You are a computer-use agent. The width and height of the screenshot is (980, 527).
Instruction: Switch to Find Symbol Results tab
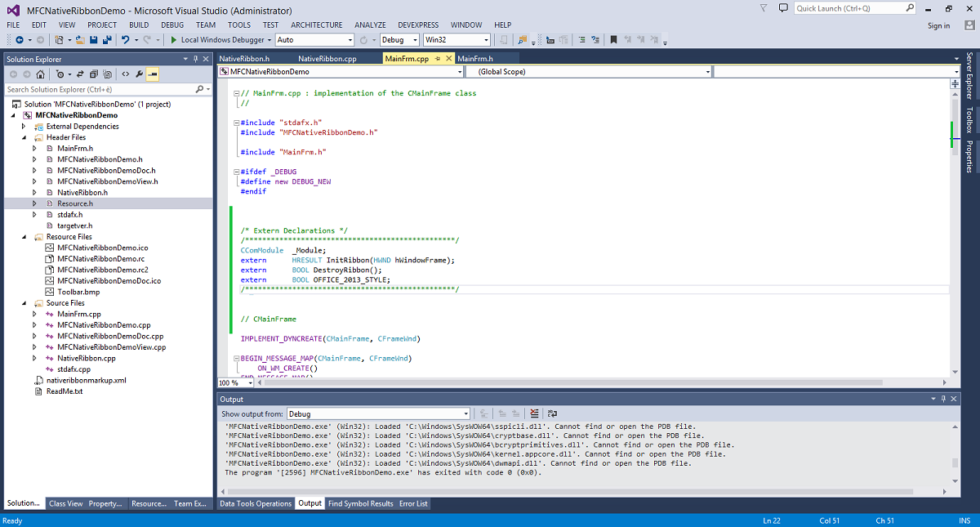coord(360,503)
